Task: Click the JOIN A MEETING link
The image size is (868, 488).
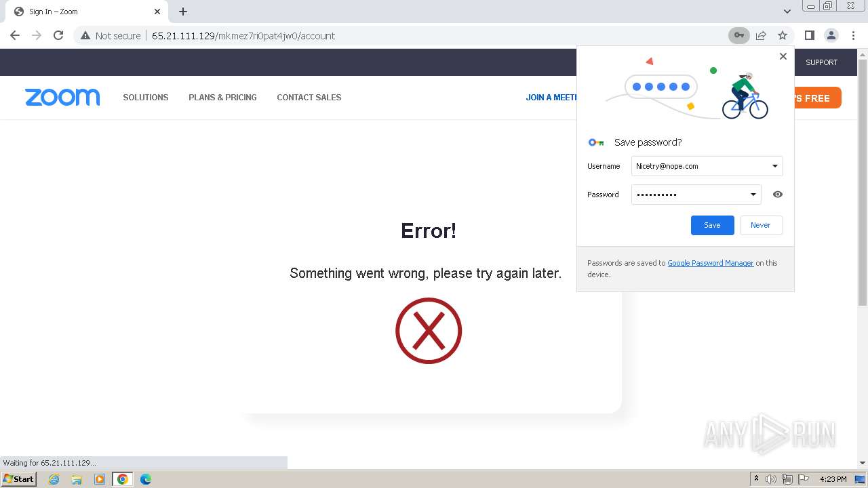Action: tap(551, 98)
